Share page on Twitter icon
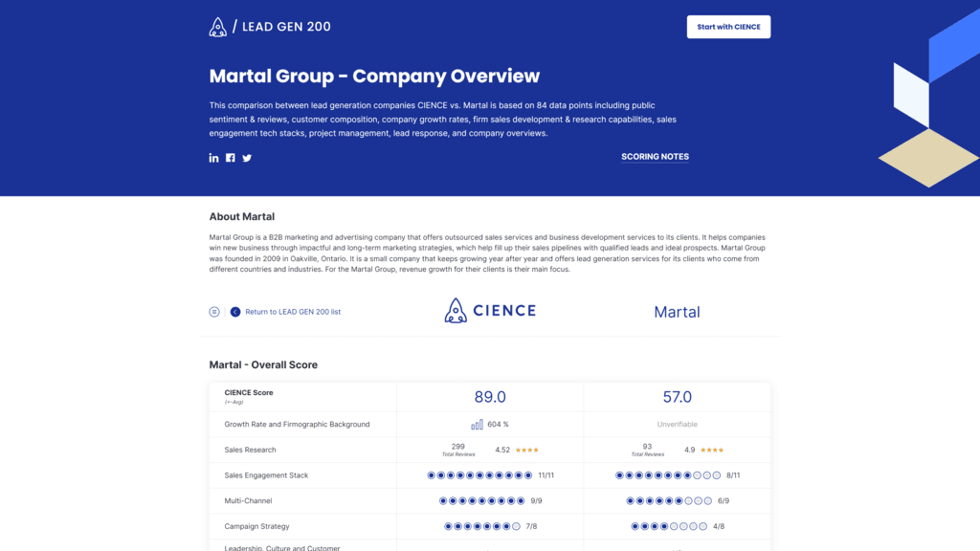980x551 pixels. [247, 158]
